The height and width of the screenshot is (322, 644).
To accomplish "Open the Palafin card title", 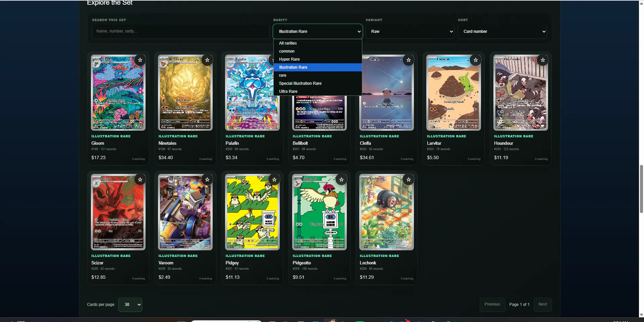I will pyautogui.click(x=232, y=143).
